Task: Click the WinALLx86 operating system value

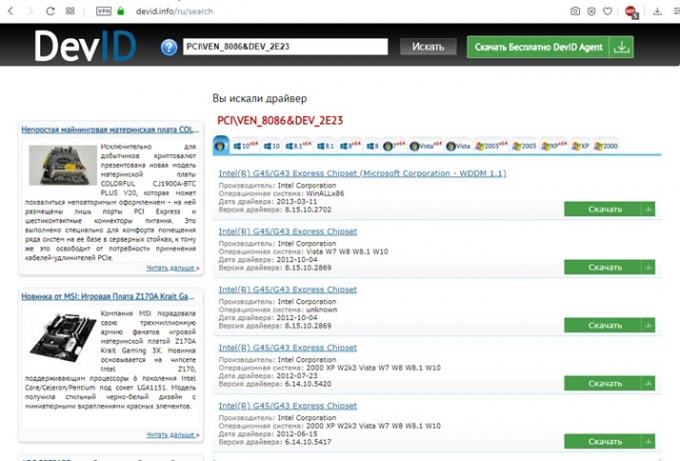Action: [x=325, y=193]
